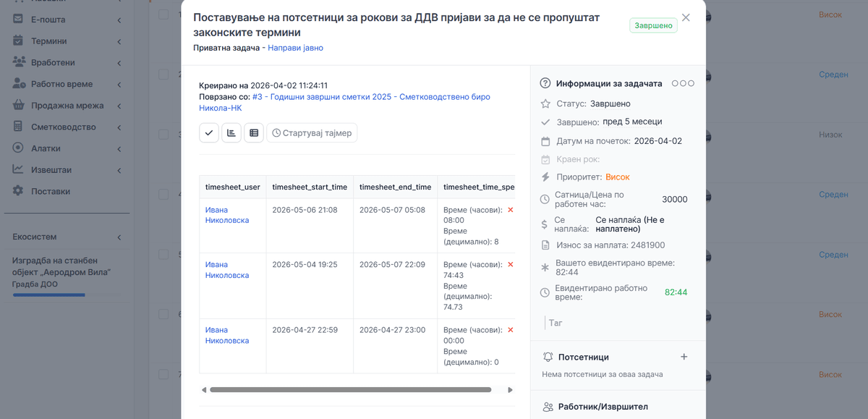
Task: Expand the Термини sidebar chevron
Action: [119, 41]
